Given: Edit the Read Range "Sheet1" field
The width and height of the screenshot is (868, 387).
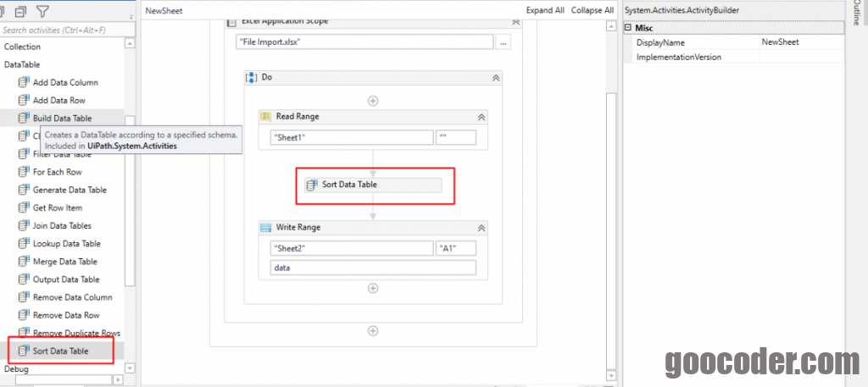Looking at the screenshot, I should [x=352, y=138].
